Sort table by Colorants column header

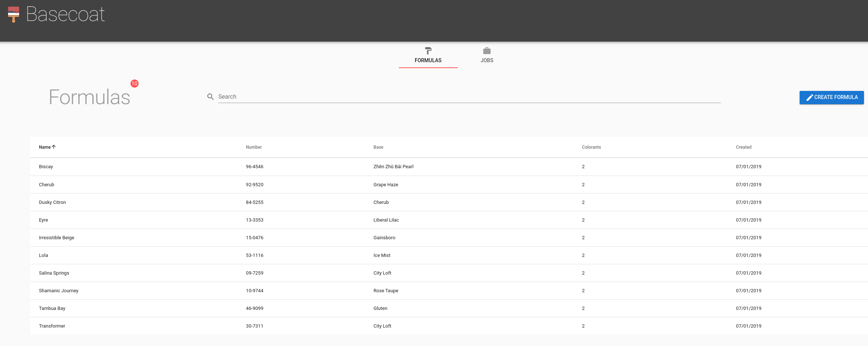click(x=591, y=147)
